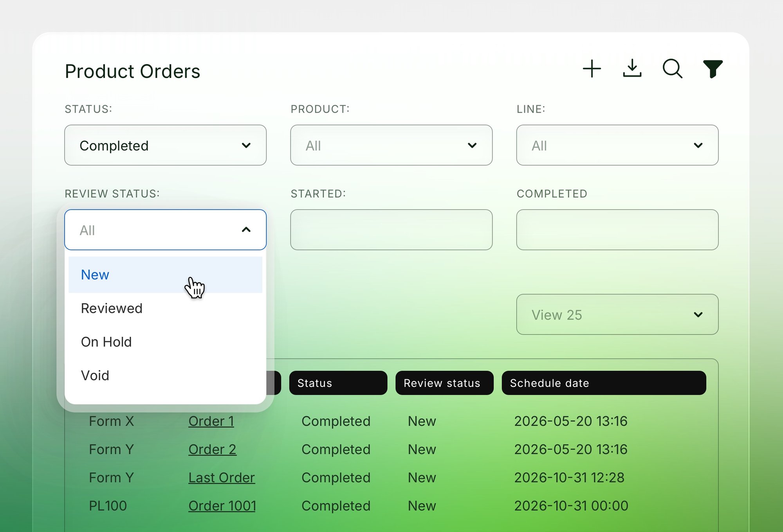Click Completed status in Order 1 row
Screen dimensions: 783x532
coord(336,421)
